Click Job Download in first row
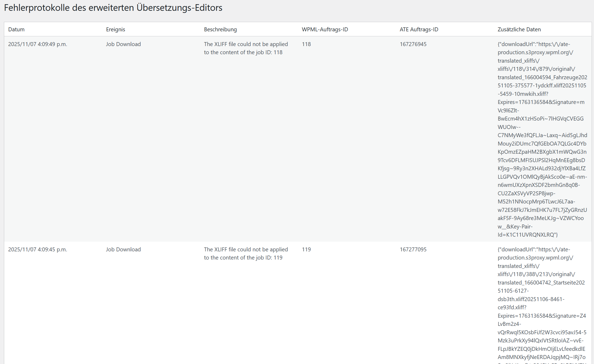The height and width of the screenshot is (364, 594). click(123, 44)
